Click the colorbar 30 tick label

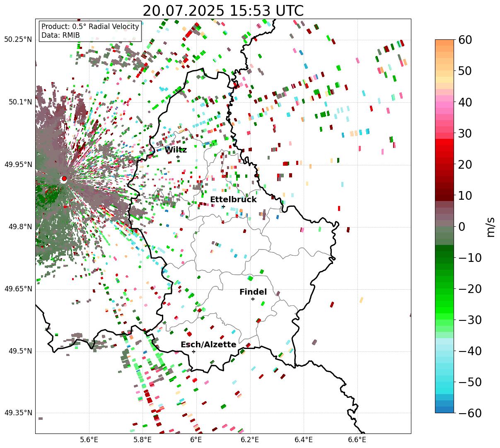pyautogui.click(x=464, y=133)
